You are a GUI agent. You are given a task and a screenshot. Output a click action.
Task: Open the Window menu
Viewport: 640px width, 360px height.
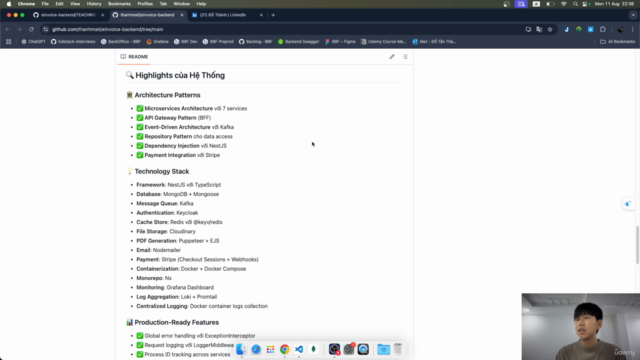click(182, 4)
